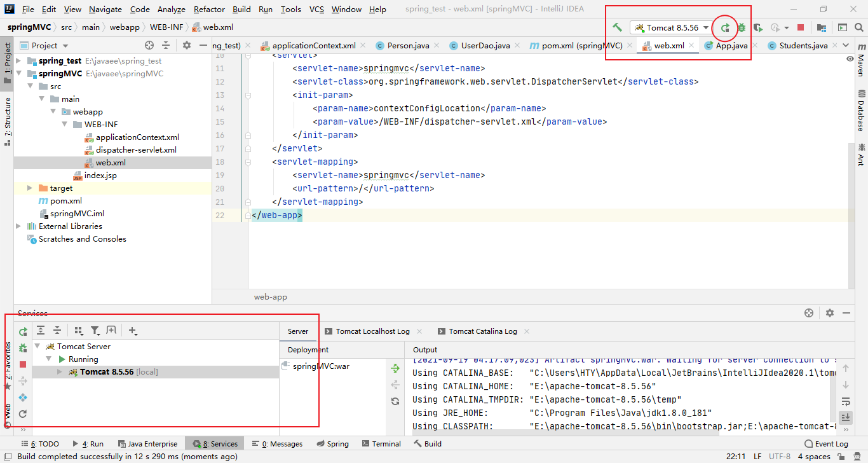Viewport: 868px width, 463px height.
Task: Open Tomcat 8.5.56 run configuration dropdown
Action: [x=670, y=27]
